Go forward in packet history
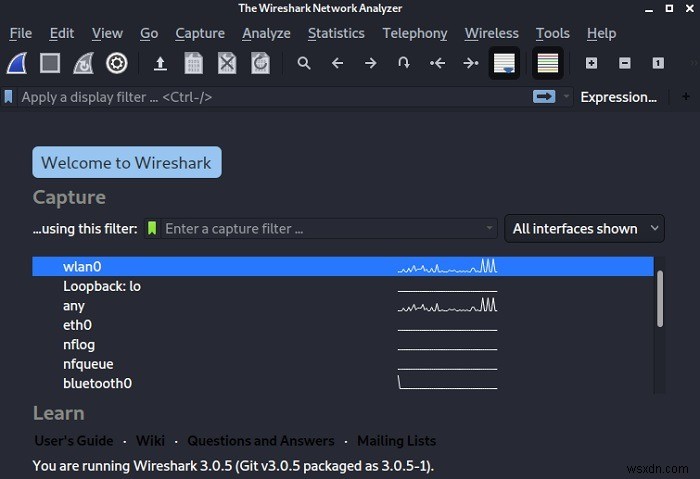This screenshot has width=700, height=479. [371, 63]
